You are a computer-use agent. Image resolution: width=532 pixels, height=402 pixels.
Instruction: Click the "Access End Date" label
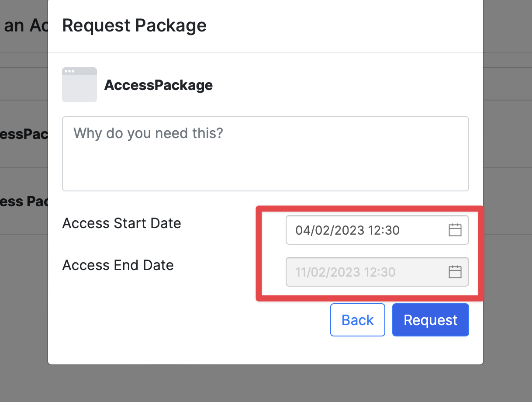(118, 265)
